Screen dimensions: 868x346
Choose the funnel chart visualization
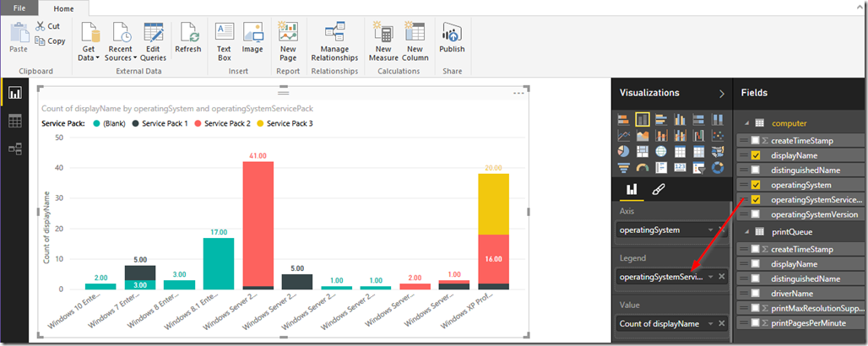(x=623, y=166)
